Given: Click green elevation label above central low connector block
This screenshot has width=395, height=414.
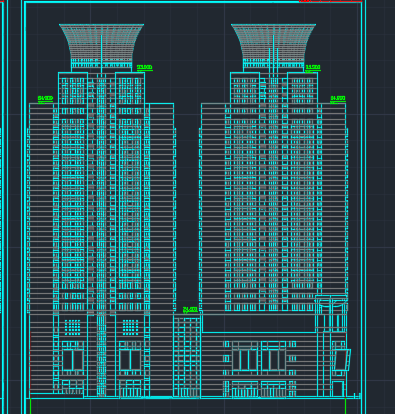Looking at the screenshot, I should click(x=190, y=310).
